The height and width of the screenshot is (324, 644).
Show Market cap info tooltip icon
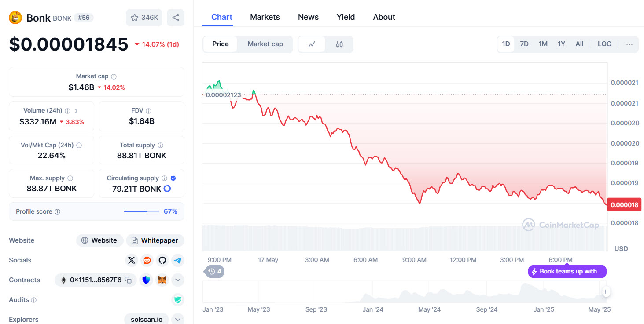click(114, 76)
